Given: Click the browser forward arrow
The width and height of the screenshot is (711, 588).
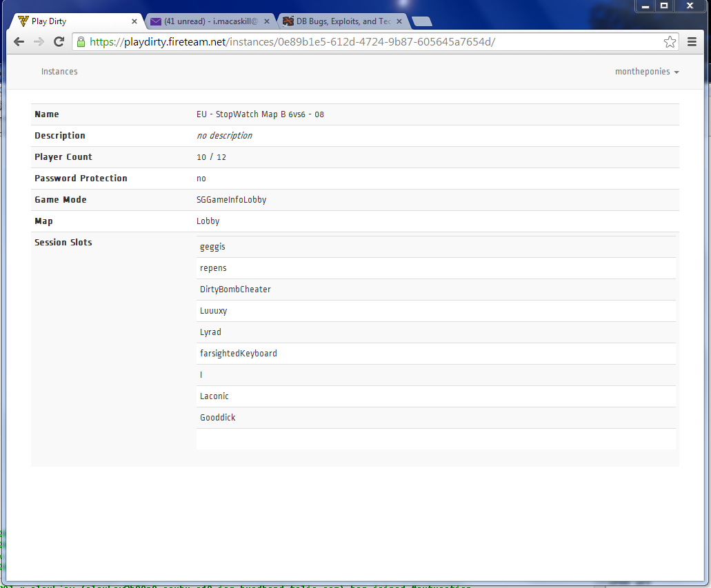Looking at the screenshot, I should (39, 42).
